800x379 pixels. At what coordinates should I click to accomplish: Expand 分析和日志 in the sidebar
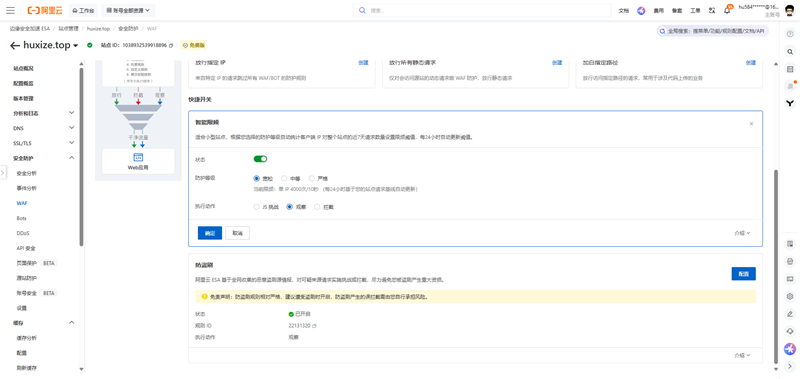[71, 113]
